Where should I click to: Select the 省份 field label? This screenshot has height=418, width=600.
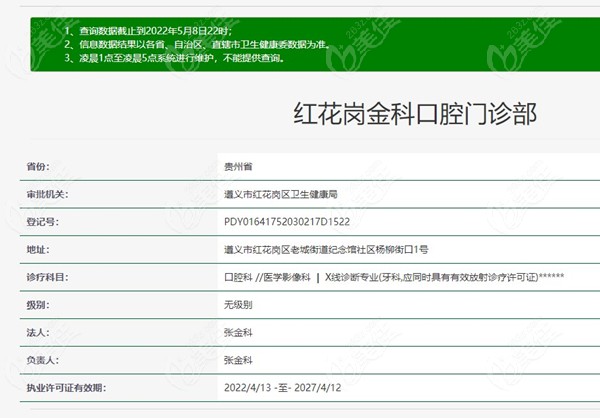pyautogui.click(x=36, y=166)
